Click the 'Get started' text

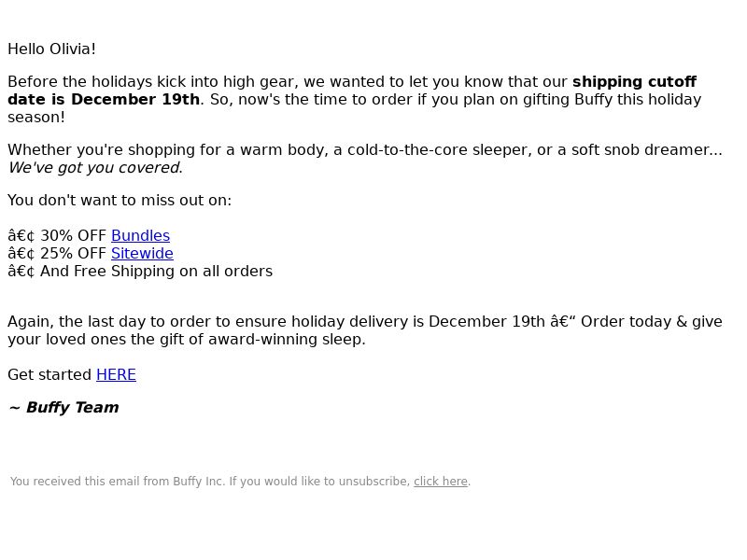(49, 375)
